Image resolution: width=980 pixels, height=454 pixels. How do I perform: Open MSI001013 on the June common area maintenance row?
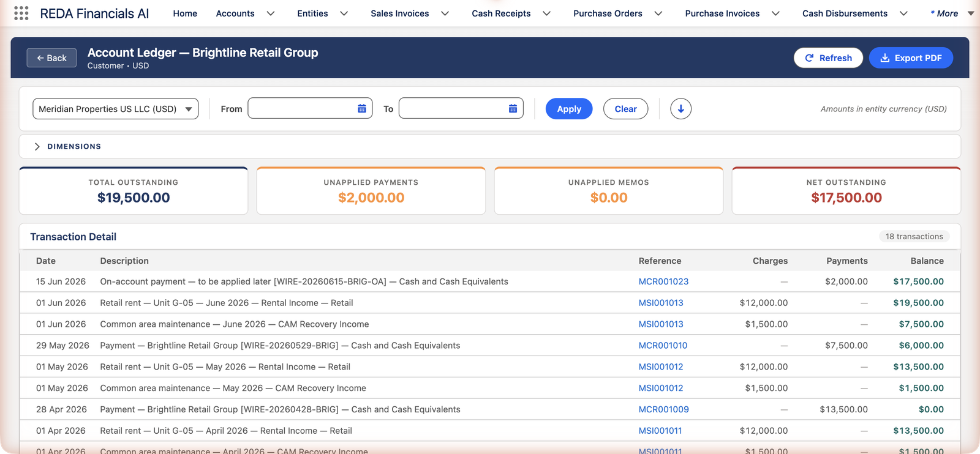(x=661, y=324)
